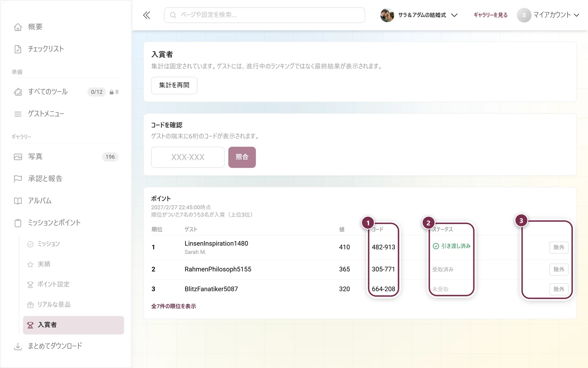Click the wedding event photo thumbnail
The image size is (588, 368).
tap(387, 15)
